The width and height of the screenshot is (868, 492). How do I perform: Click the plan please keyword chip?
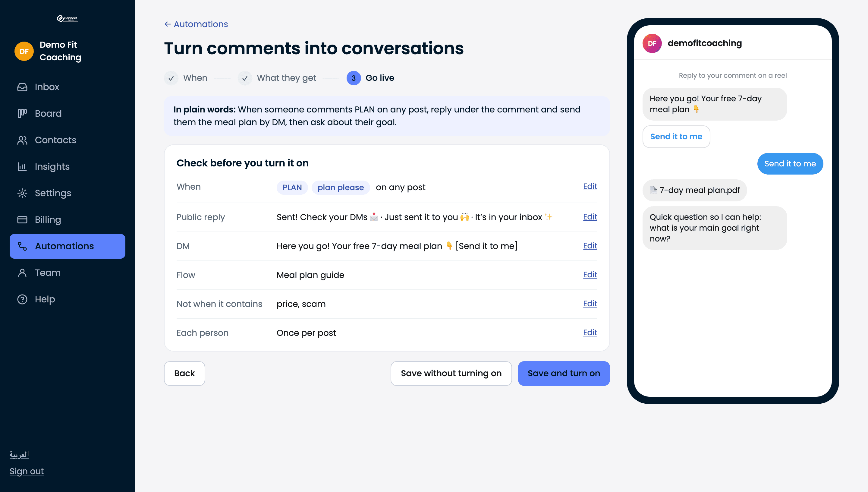[x=341, y=188]
